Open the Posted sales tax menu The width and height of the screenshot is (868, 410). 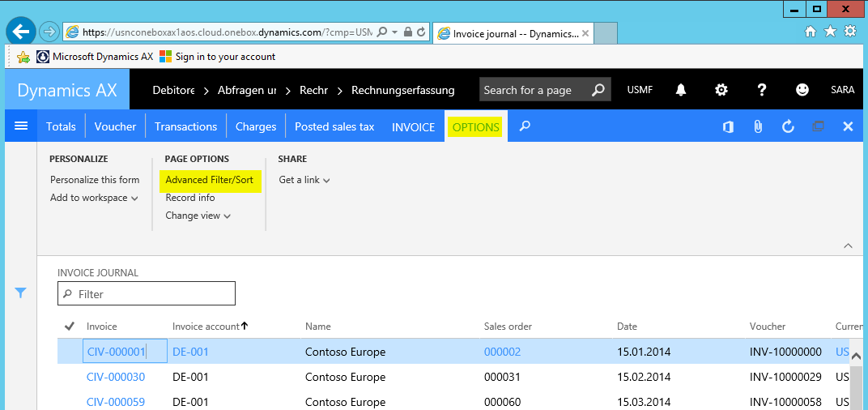point(334,126)
